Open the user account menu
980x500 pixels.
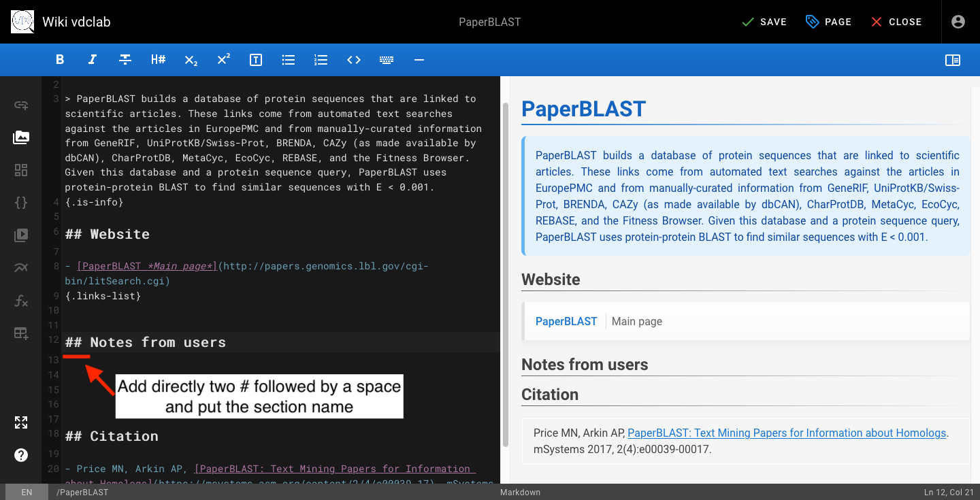(x=958, y=22)
